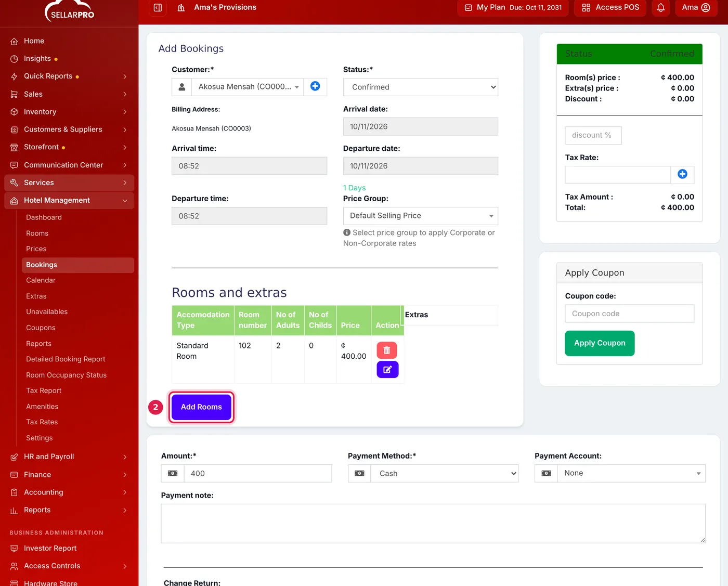Click the Ama user profile icon
Image resolution: width=728 pixels, height=586 pixels.
[x=706, y=7]
